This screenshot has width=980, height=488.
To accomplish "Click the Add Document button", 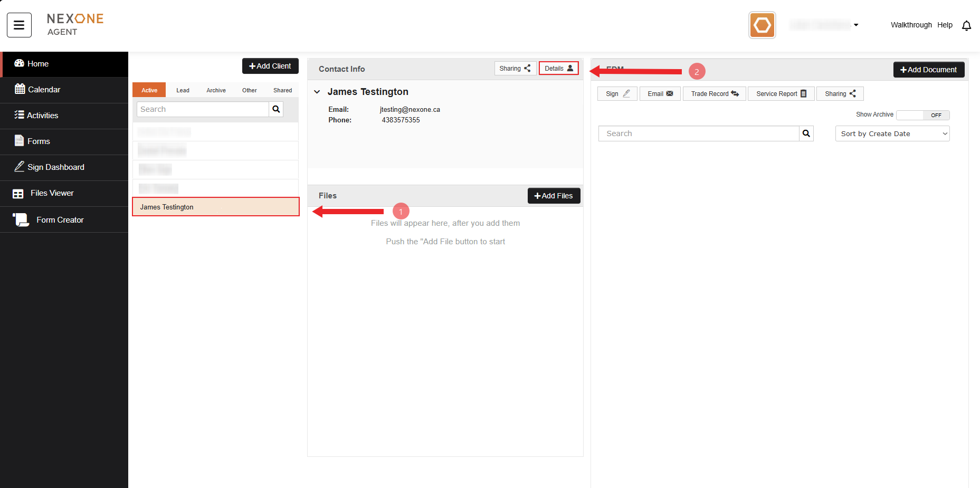I will pyautogui.click(x=928, y=70).
